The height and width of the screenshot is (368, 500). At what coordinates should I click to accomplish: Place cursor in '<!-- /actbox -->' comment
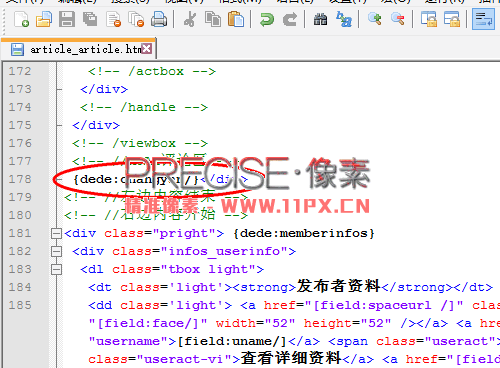pyautogui.click(x=152, y=71)
